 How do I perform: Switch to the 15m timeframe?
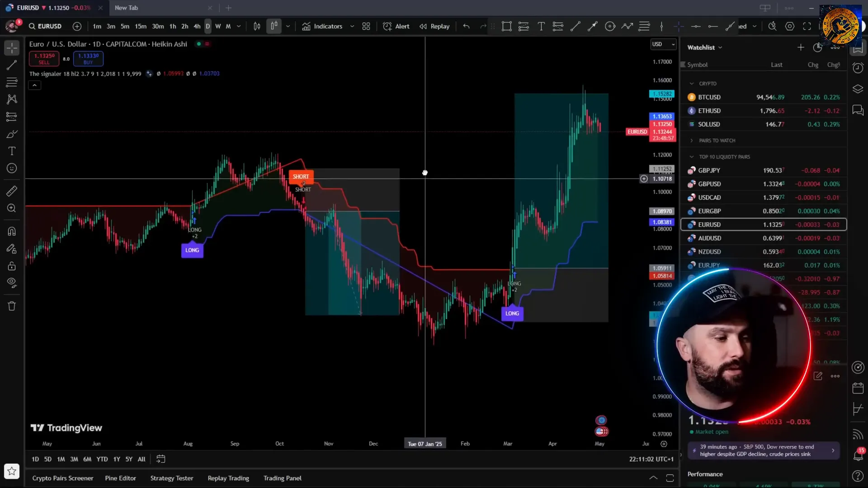click(141, 26)
